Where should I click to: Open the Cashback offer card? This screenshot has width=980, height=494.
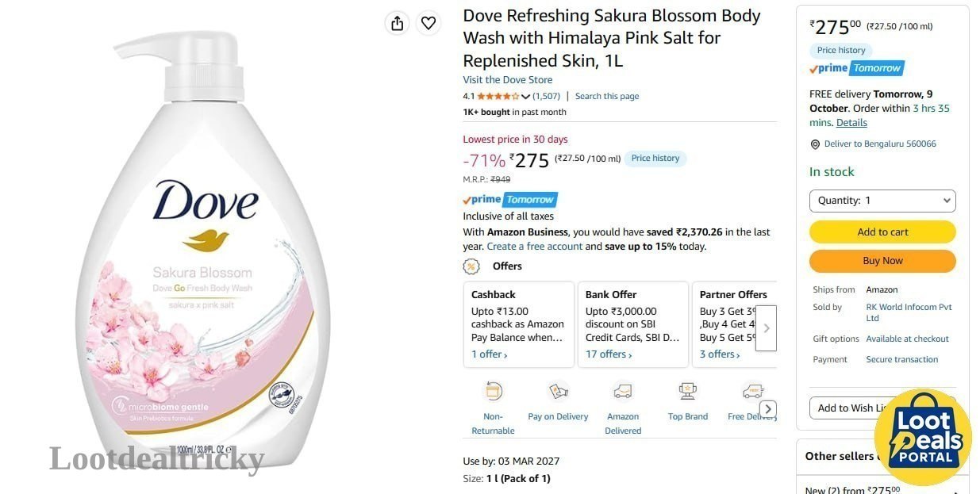pos(519,324)
